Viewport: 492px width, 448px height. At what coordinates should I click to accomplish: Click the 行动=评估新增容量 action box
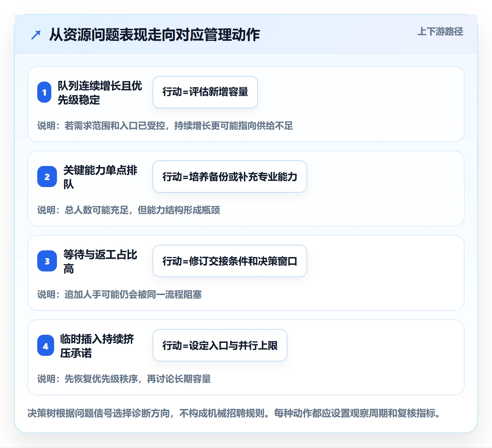pyautogui.click(x=205, y=92)
